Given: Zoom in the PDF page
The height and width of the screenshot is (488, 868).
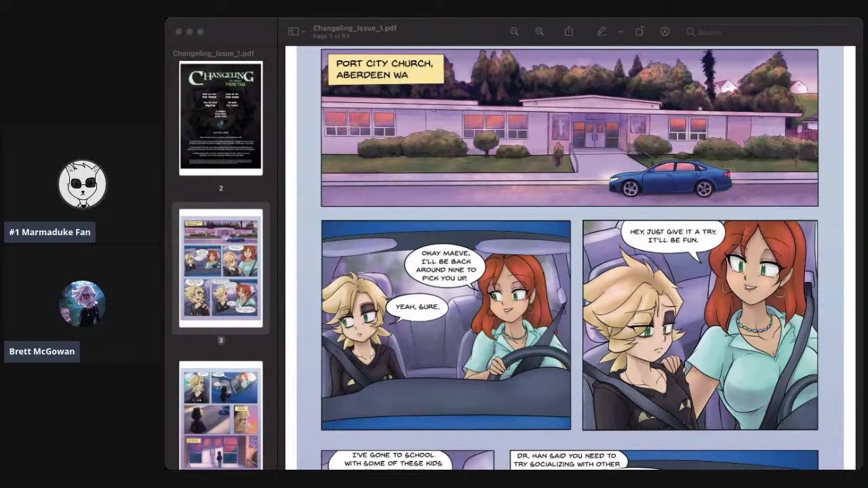Looking at the screenshot, I should point(540,31).
